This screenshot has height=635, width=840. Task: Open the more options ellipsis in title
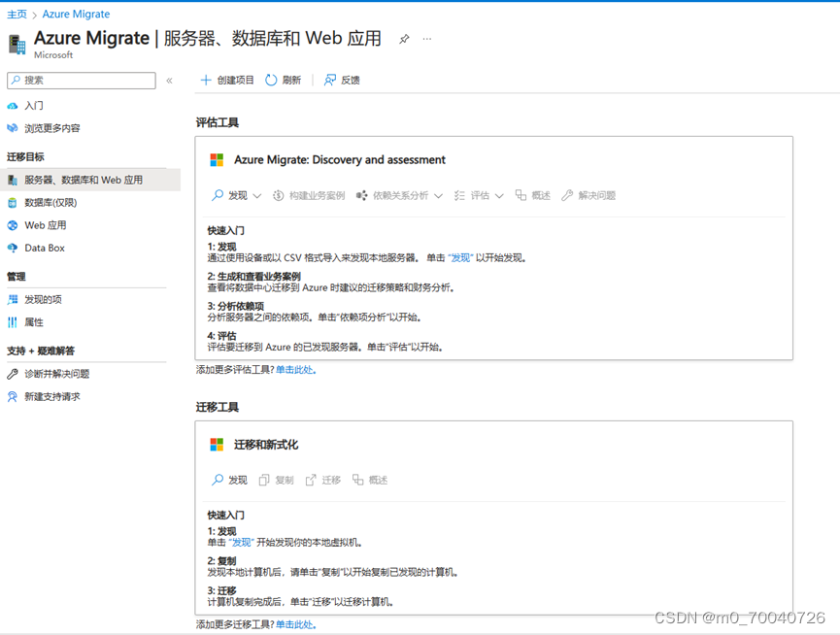[427, 39]
